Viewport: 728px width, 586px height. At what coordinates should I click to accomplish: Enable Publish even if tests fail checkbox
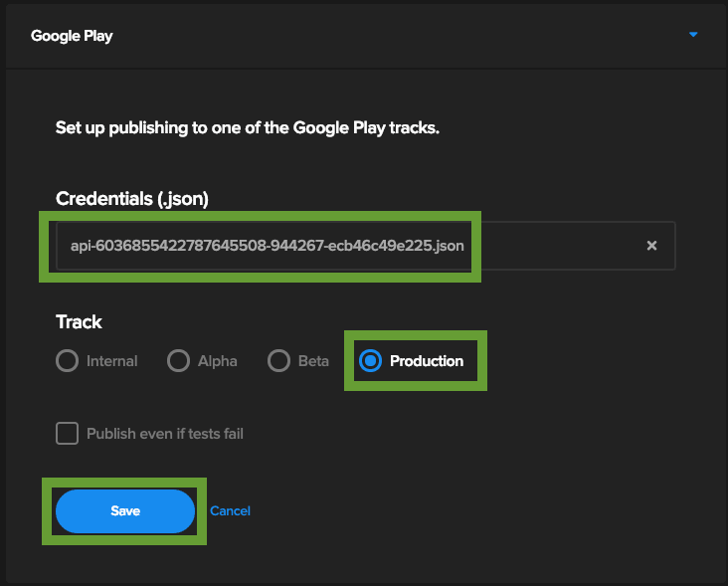point(68,434)
